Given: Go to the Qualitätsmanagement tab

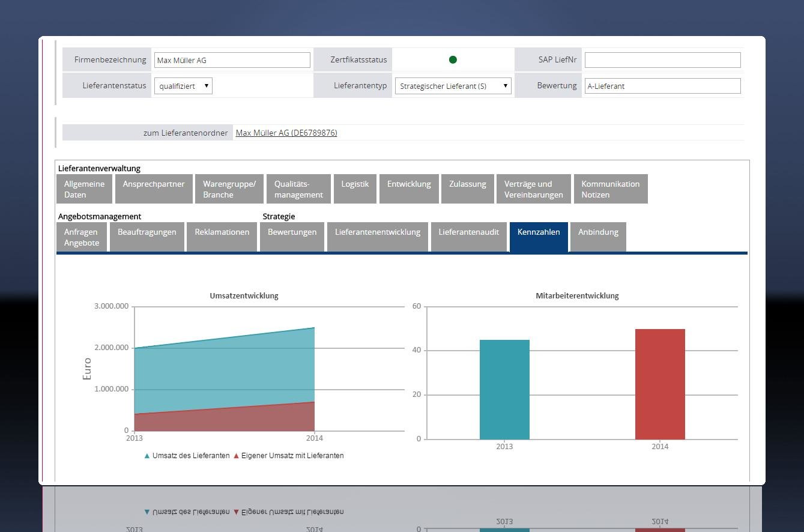Looking at the screenshot, I should click(x=298, y=189).
